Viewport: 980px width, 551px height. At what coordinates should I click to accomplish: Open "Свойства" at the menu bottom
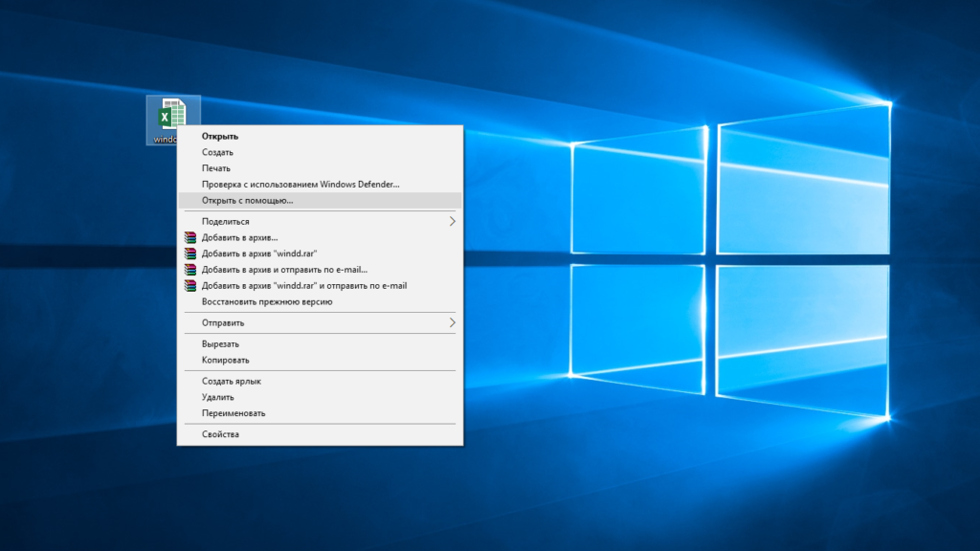point(220,434)
